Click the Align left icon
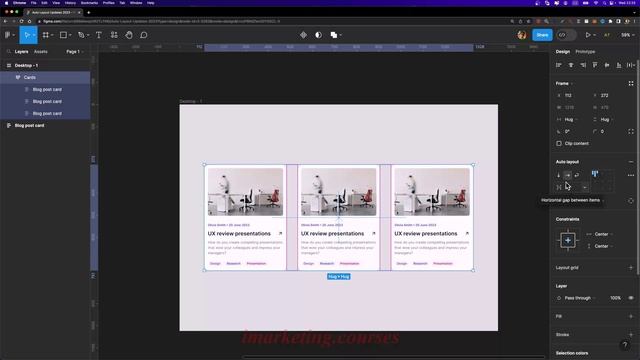 pos(559,65)
